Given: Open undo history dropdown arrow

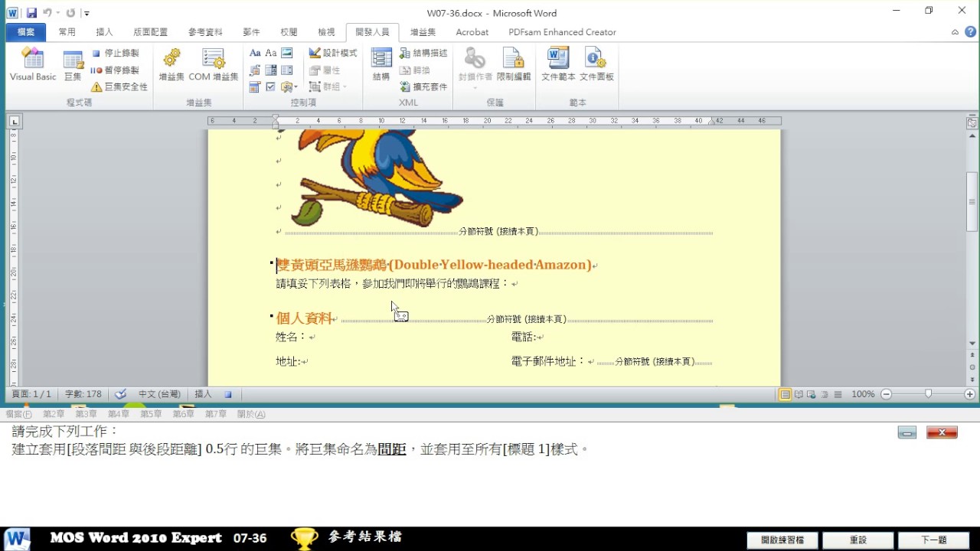Looking at the screenshot, I should coord(57,13).
